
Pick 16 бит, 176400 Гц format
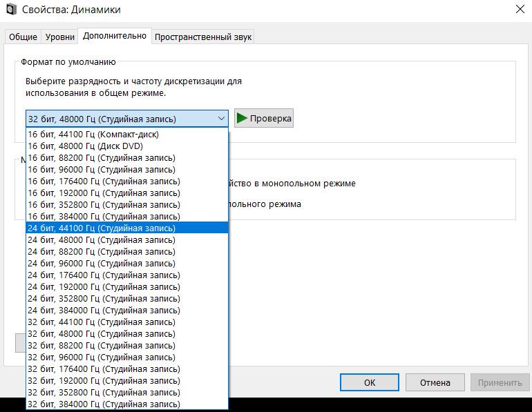127,182
